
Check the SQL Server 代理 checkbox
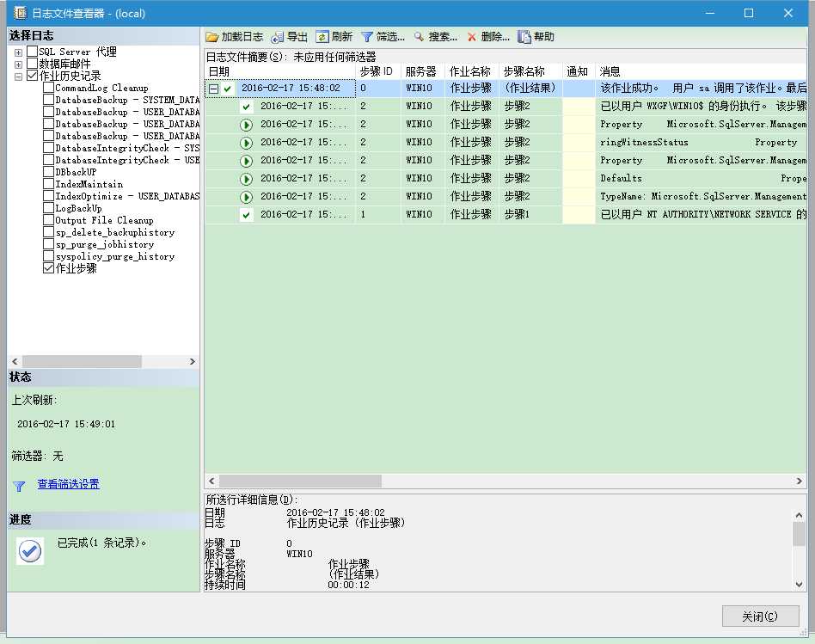pyautogui.click(x=32, y=51)
